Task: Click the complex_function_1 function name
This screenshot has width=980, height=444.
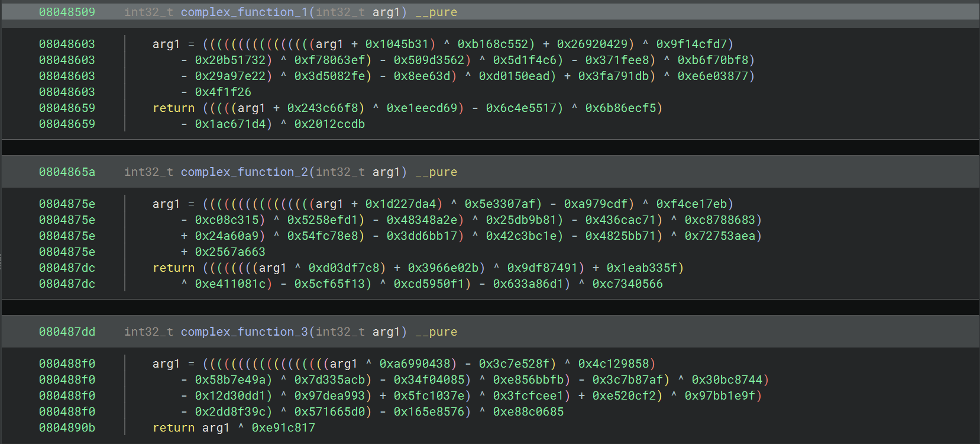Action: tap(244, 12)
